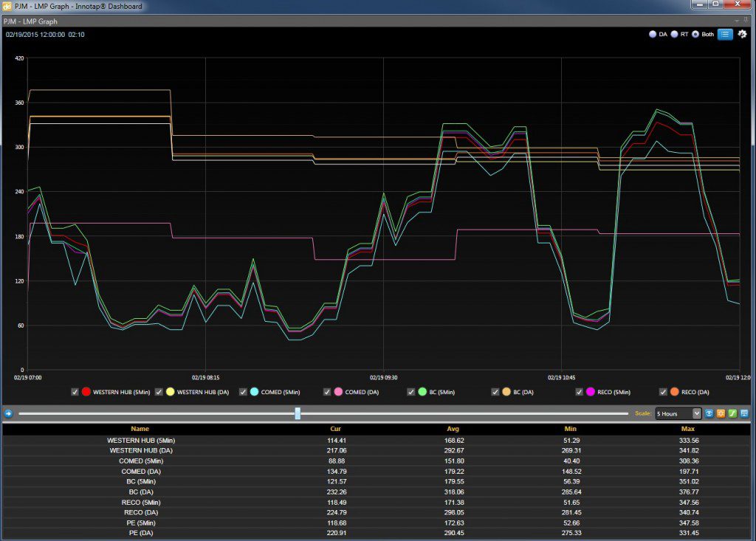Uncheck the WESTERN HUB (5Min) series checkbox
Viewport: 756px width, 541px height.
(x=75, y=392)
